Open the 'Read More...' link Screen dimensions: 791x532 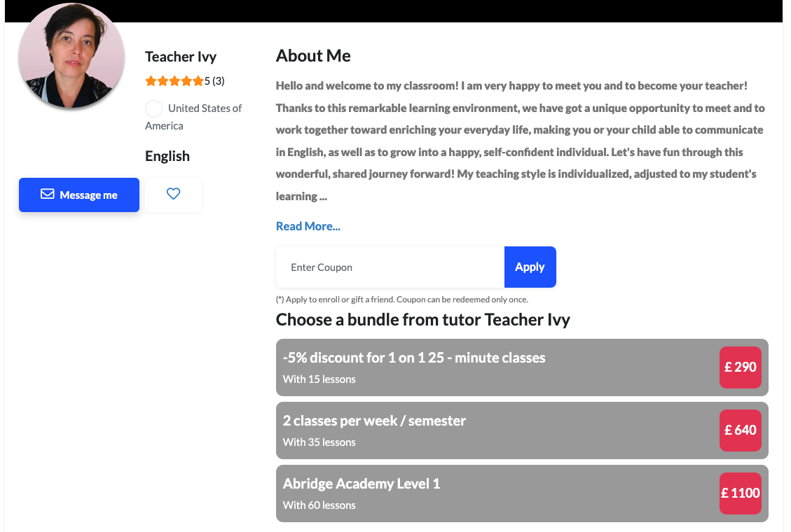308,225
